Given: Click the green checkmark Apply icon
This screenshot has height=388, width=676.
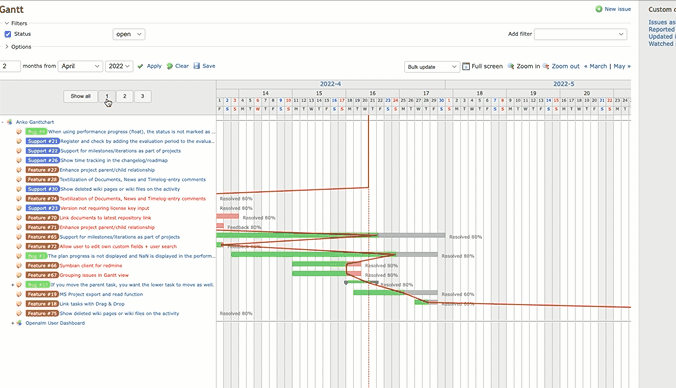Looking at the screenshot, I should click(x=140, y=66).
